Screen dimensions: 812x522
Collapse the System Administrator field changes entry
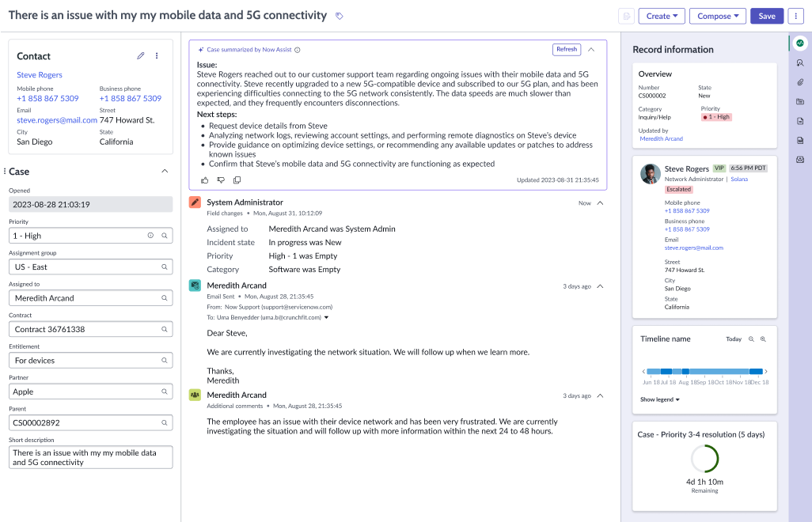600,203
